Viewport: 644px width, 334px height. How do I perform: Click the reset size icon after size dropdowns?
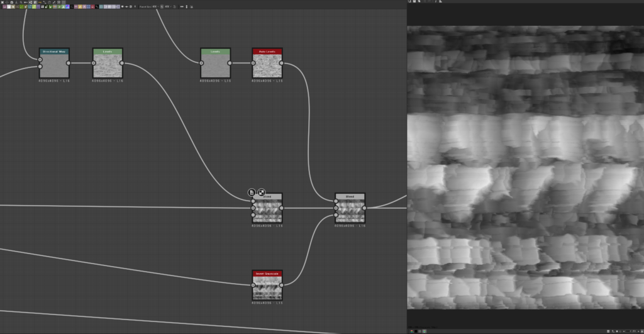(175, 6)
